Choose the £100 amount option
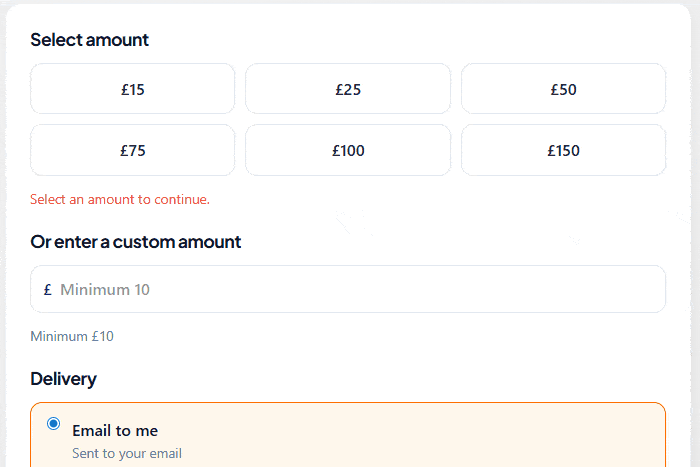This screenshot has width=700, height=467. [348, 151]
